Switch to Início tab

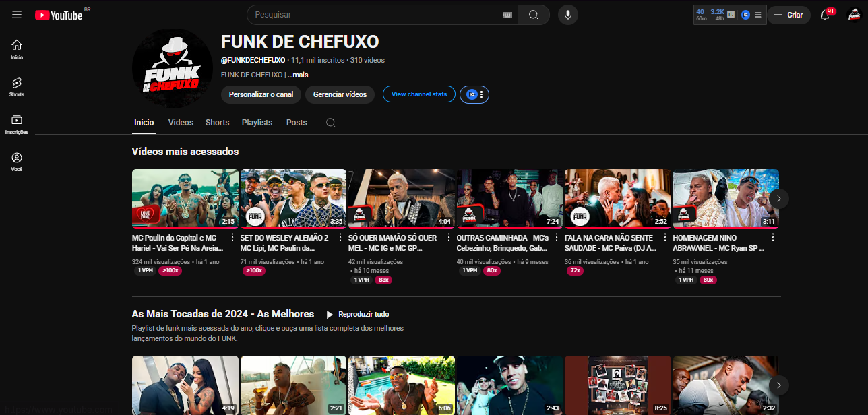pyautogui.click(x=144, y=123)
